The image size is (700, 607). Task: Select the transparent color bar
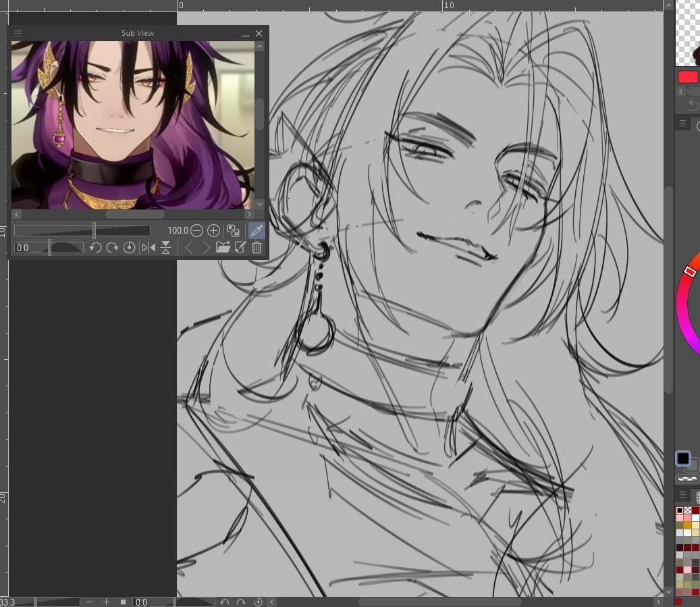click(687, 479)
